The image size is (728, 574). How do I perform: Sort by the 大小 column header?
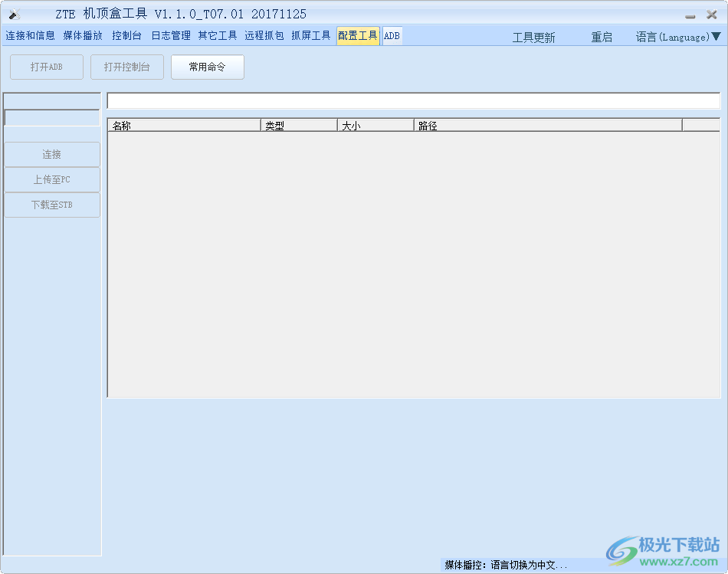pos(375,126)
